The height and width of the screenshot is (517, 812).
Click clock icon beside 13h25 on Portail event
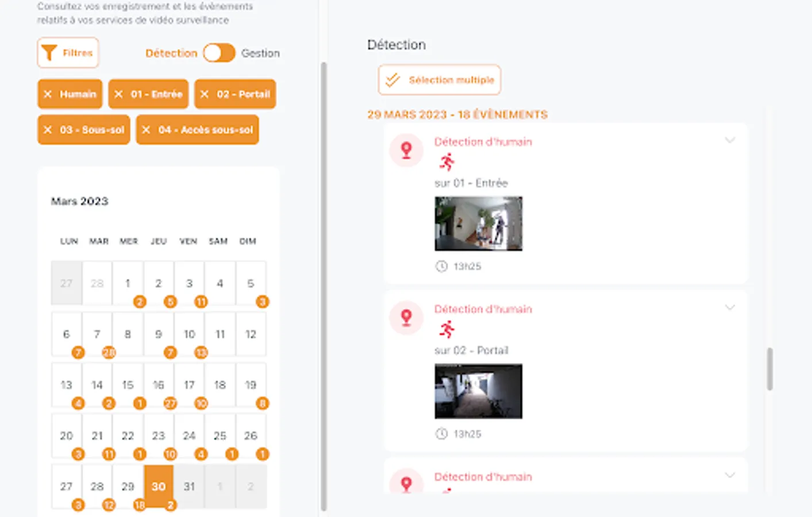[x=441, y=434]
